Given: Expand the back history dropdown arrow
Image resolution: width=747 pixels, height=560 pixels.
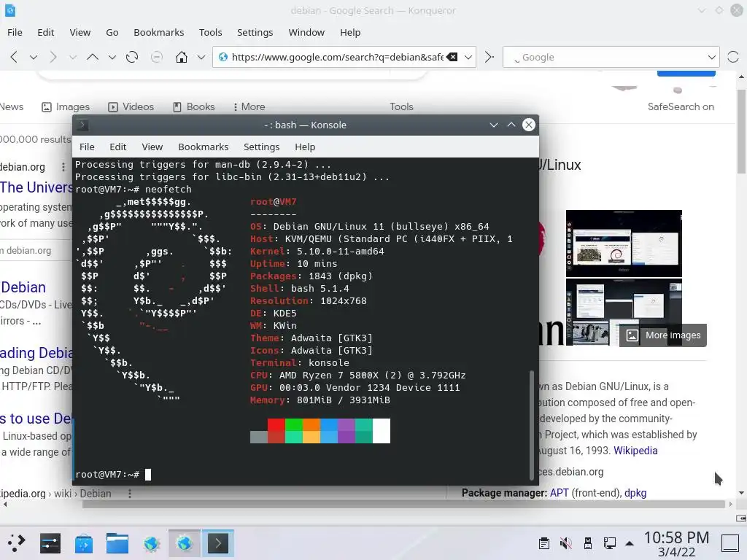Looking at the screenshot, I should point(34,57).
